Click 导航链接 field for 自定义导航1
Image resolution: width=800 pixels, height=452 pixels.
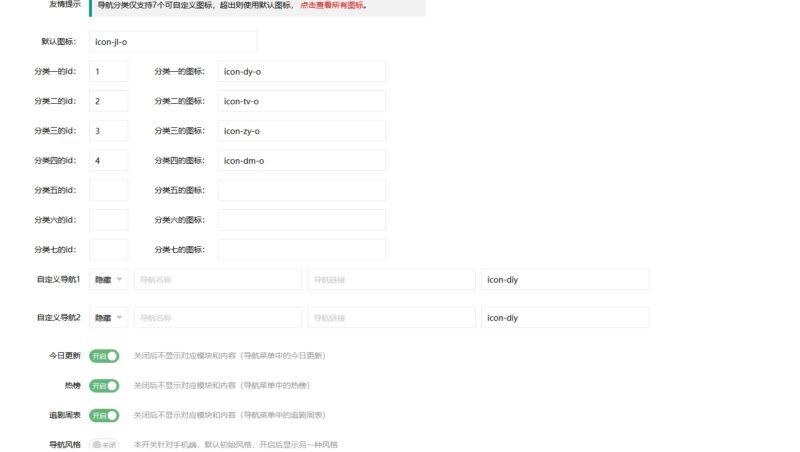point(391,280)
